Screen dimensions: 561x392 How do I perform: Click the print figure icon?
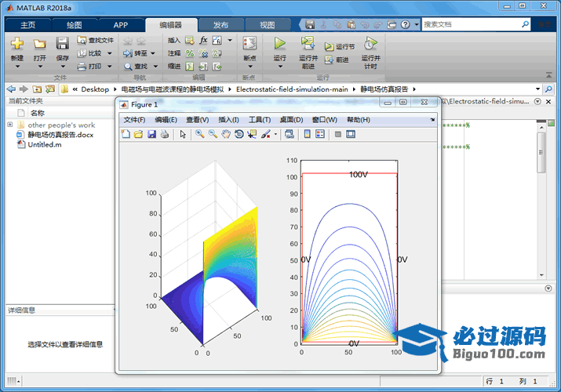click(165, 134)
